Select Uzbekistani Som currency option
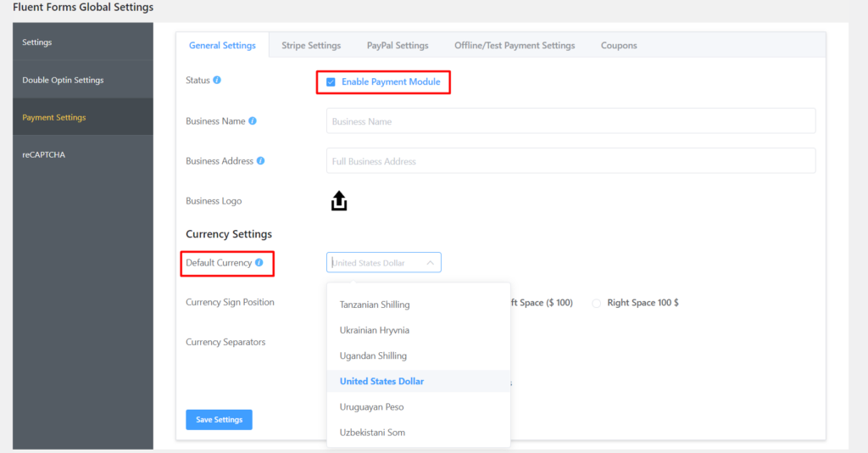The height and width of the screenshot is (453, 868). pyautogui.click(x=372, y=433)
